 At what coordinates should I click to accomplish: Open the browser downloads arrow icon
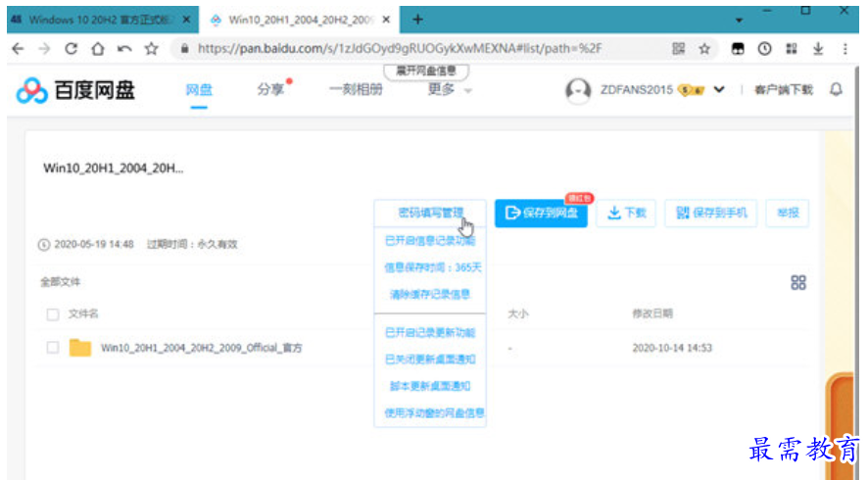pyautogui.click(x=818, y=49)
